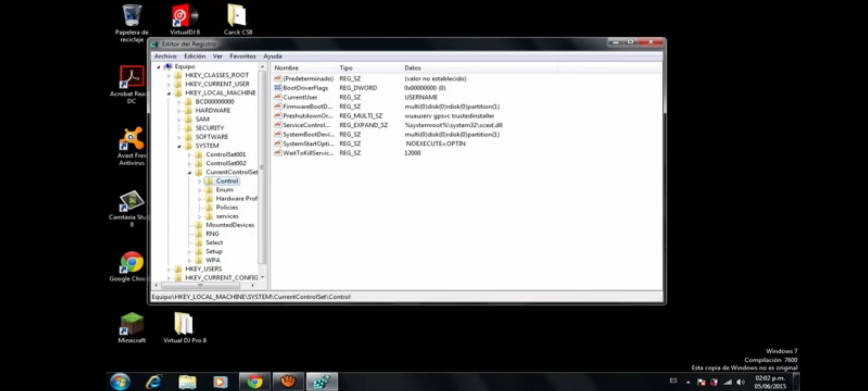Click the Windows Start button

point(120,382)
